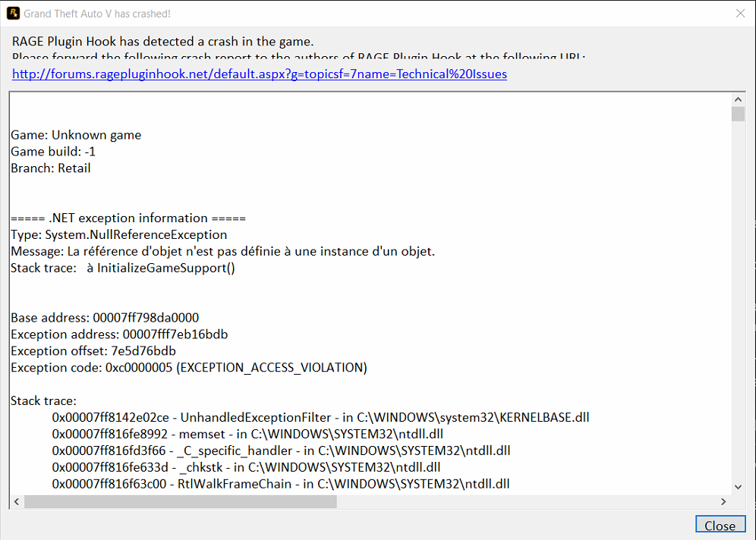Close the crash dialog with X
756x540 pixels.
pyautogui.click(x=740, y=14)
